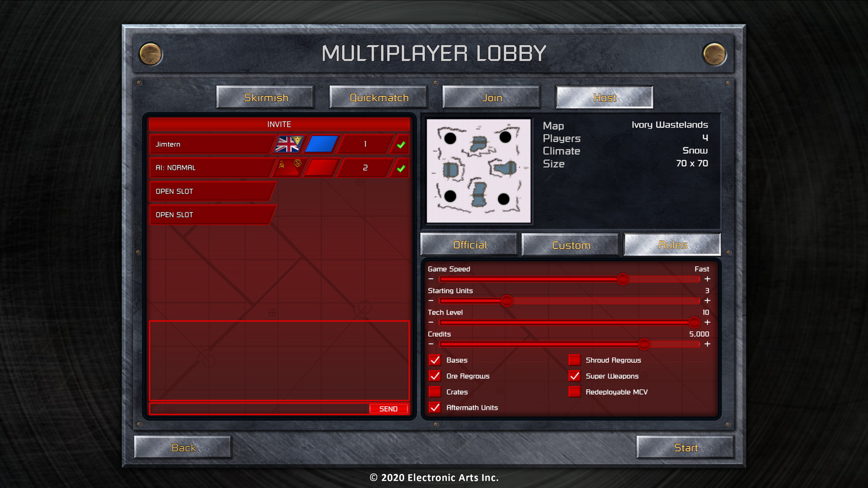Click the SEND button in the chat area

point(387,408)
